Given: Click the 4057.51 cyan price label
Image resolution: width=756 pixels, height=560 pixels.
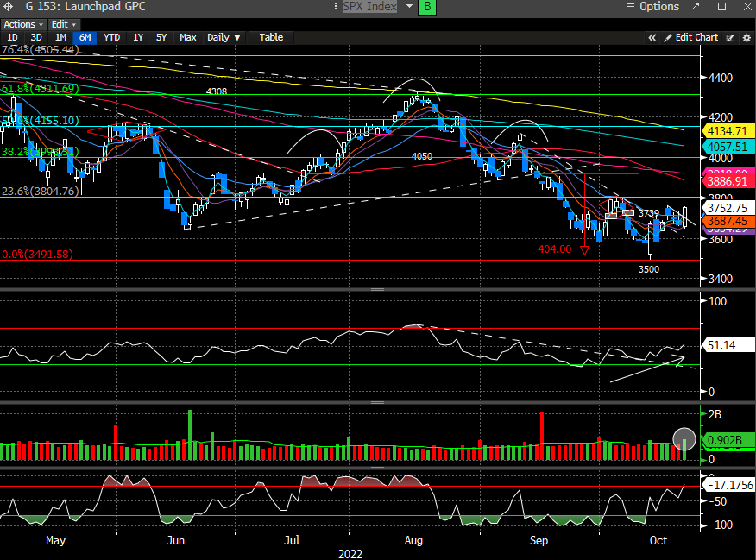Looking at the screenshot, I should pos(728,147).
